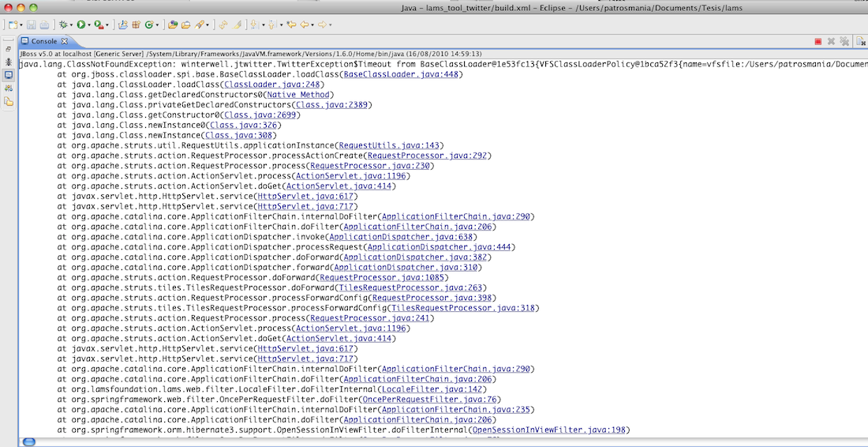Open the Back navigation history dropdown

[312, 25]
